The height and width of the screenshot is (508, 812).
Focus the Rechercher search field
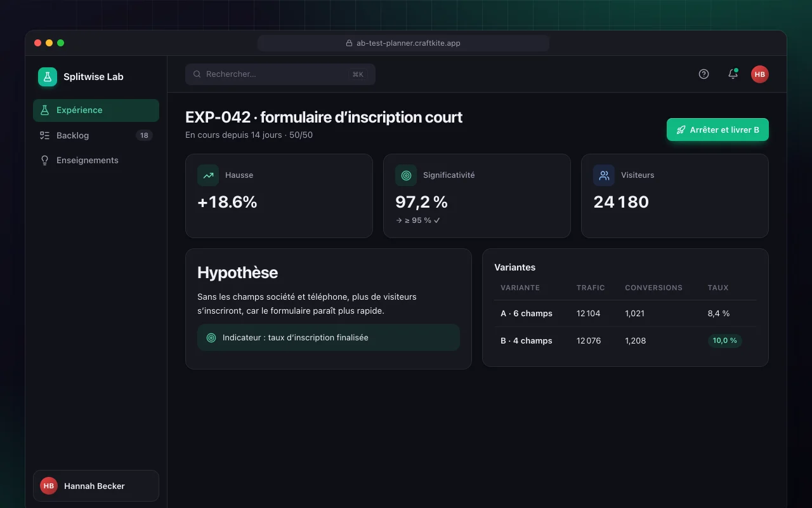[280, 74]
